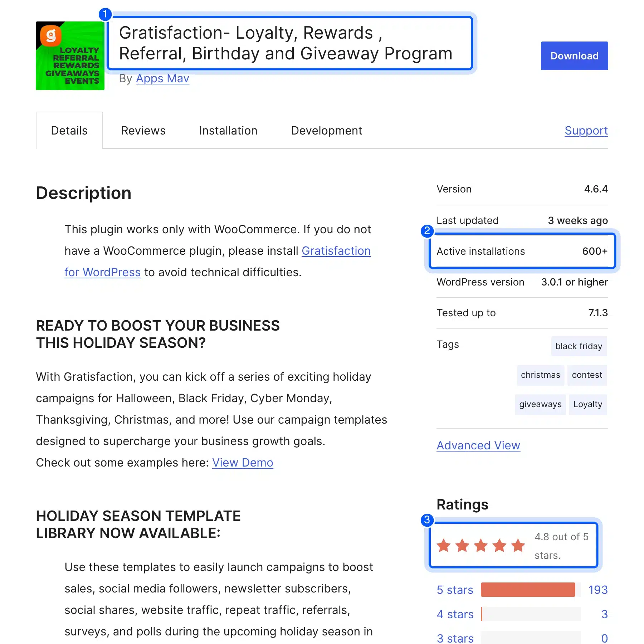
Task: Click the second rating star icon
Action: coord(462,546)
